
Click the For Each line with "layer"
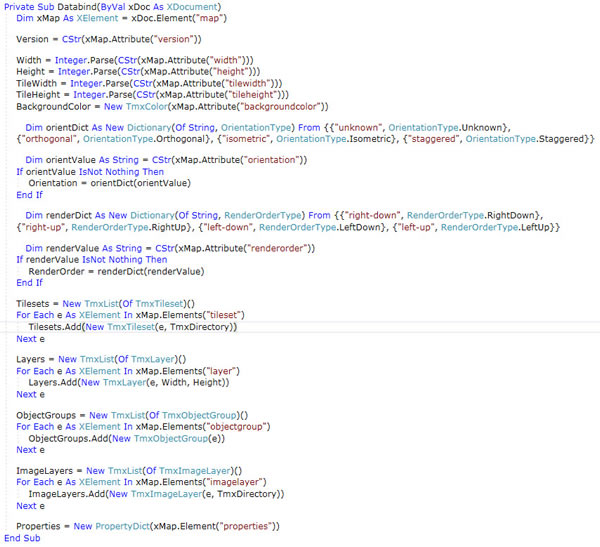(x=128, y=371)
